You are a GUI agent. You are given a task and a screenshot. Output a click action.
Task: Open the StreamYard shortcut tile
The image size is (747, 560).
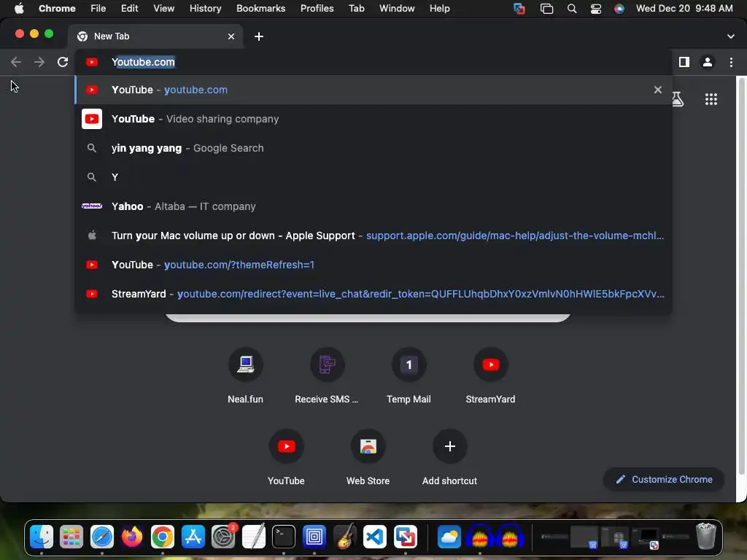coord(490,376)
